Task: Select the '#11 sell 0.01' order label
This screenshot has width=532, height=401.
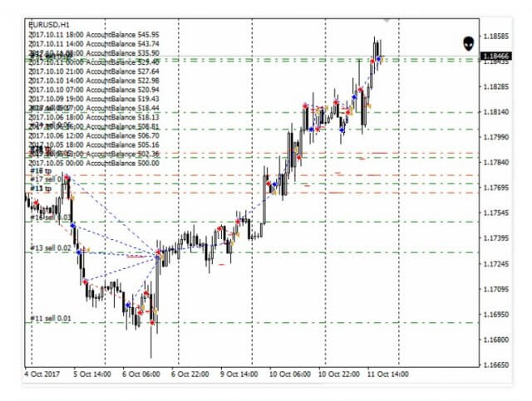Action: [51, 319]
